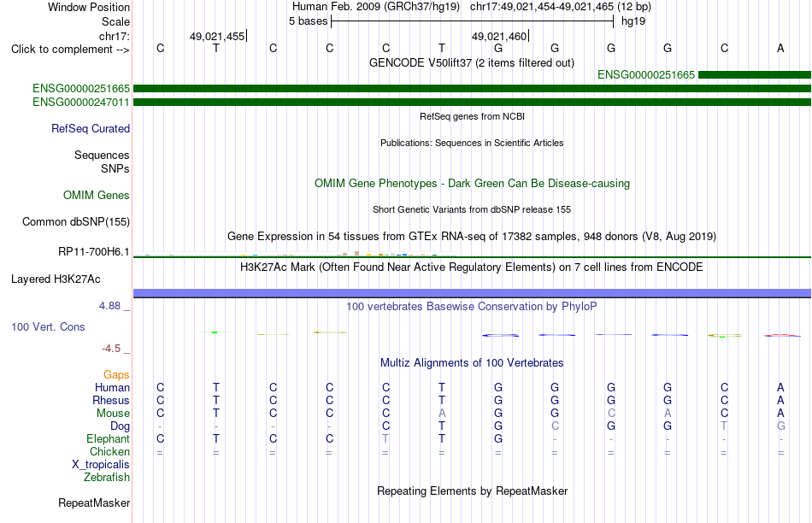Click the Sequences track label
This screenshot has width=812, height=523.
[x=102, y=155]
